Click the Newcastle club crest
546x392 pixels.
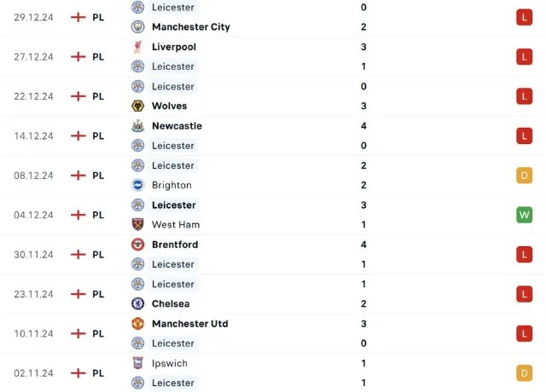click(137, 126)
